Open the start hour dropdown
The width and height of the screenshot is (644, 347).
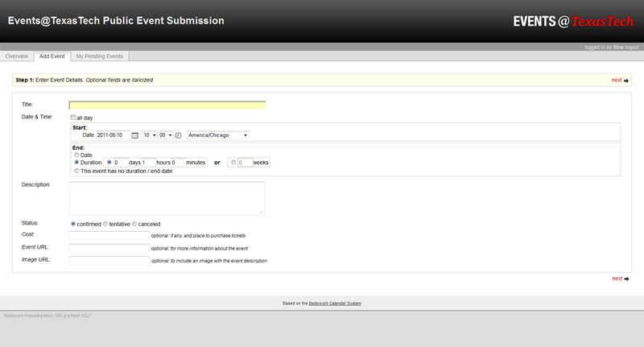(x=150, y=135)
